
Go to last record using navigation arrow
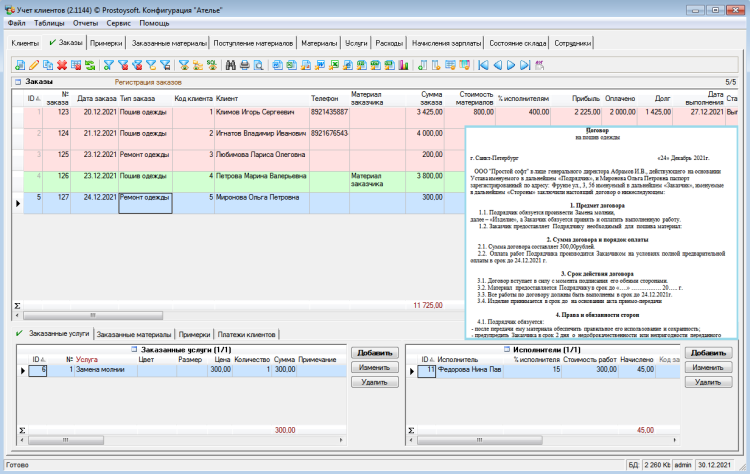525,65
